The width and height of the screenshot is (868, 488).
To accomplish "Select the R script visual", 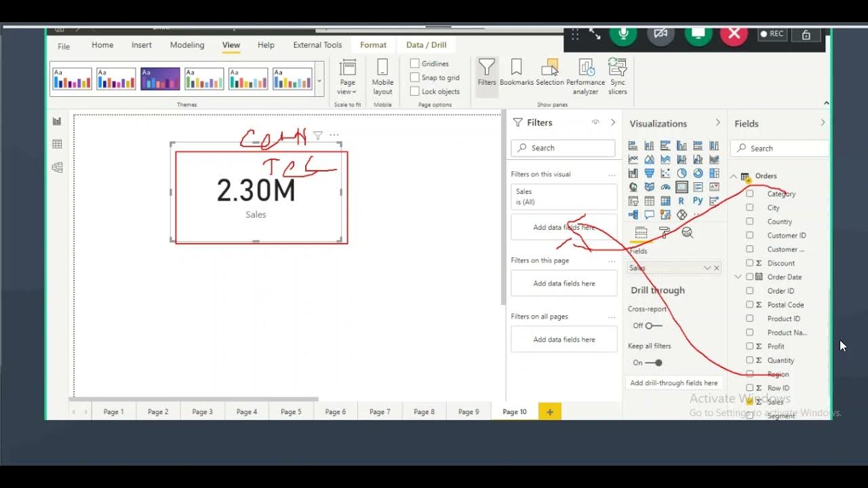I will 682,201.
